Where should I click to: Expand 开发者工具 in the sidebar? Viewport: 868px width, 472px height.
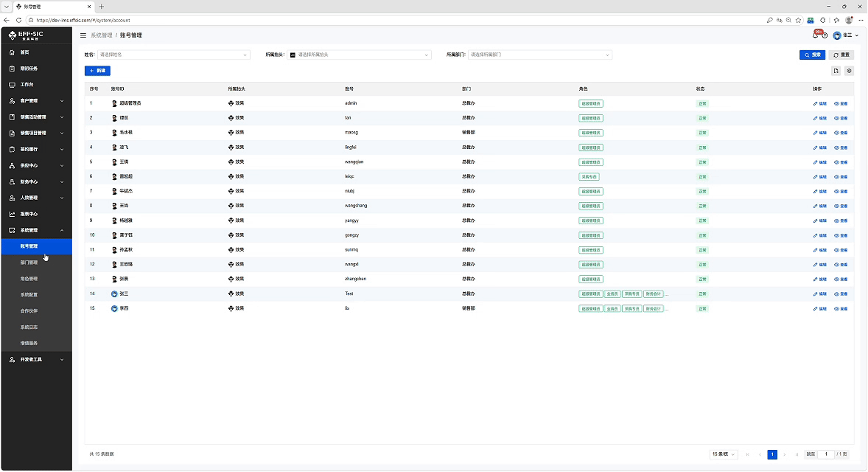pyautogui.click(x=37, y=360)
